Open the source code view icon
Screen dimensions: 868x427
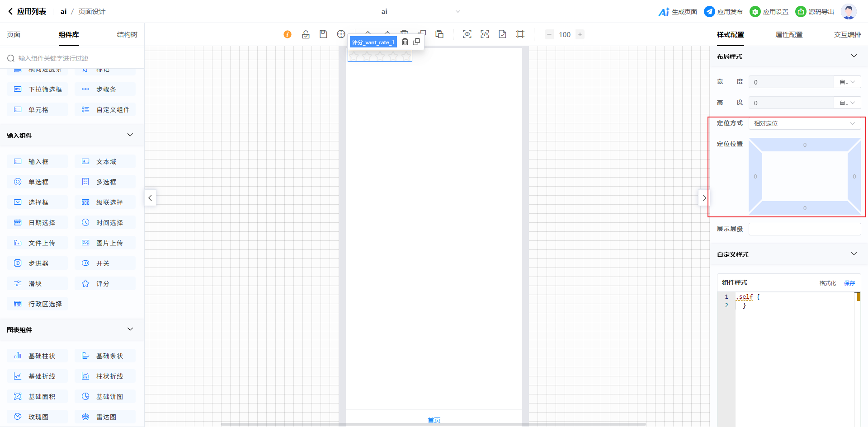tap(485, 34)
